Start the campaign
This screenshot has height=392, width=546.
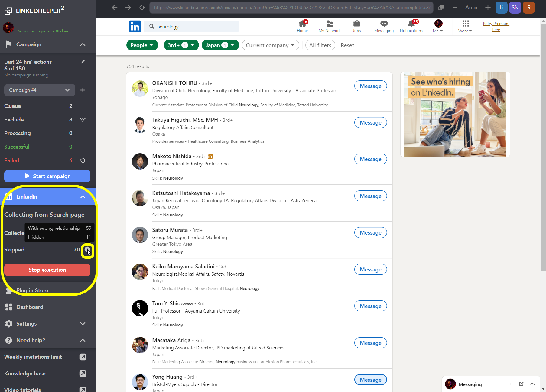tap(47, 176)
